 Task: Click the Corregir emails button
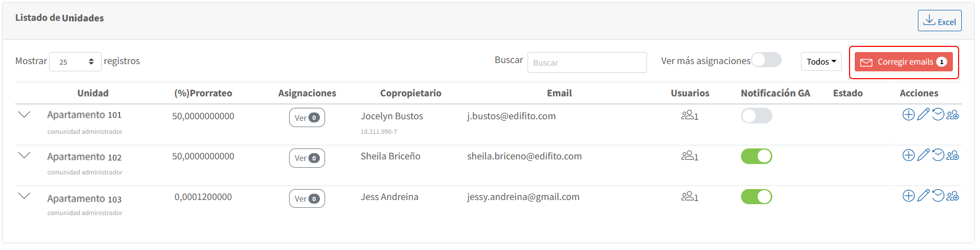[904, 62]
